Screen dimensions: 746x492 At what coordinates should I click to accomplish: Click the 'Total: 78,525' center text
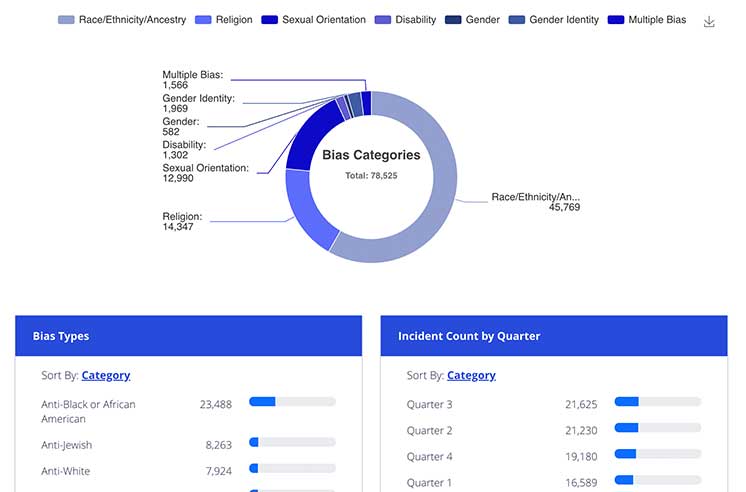[x=371, y=176]
